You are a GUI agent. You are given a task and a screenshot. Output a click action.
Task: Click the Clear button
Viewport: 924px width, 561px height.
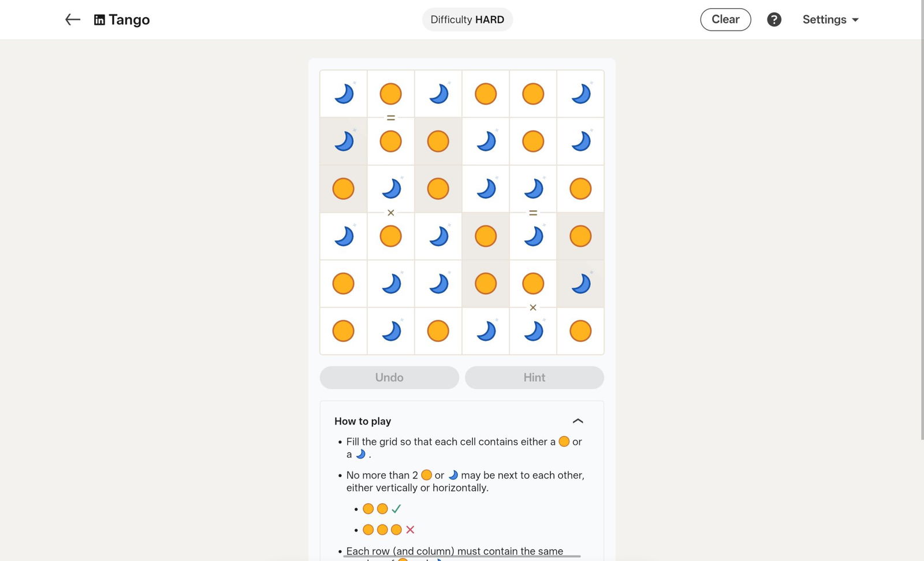[x=725, y=20]
